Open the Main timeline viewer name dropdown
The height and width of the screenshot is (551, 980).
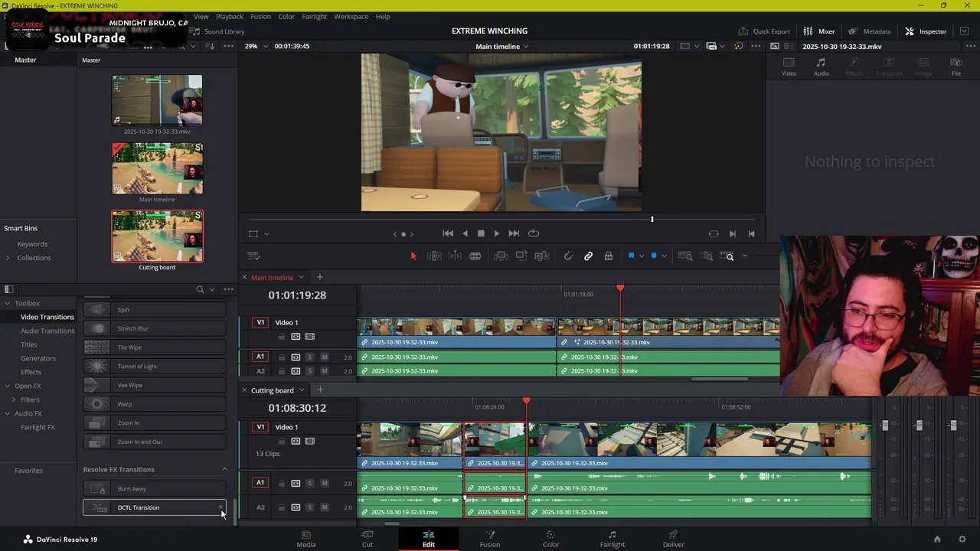(x=502, y=46)
